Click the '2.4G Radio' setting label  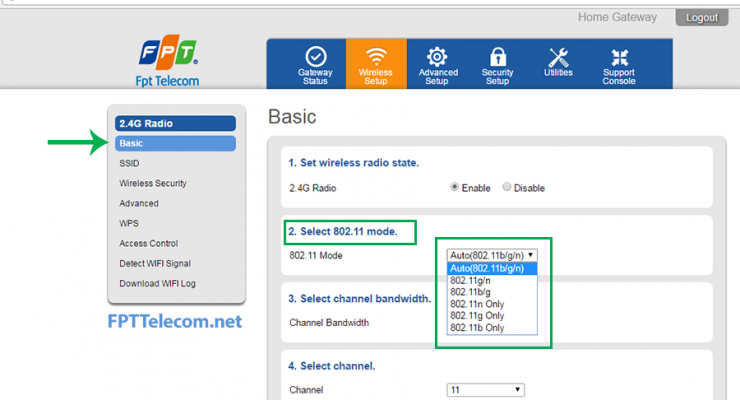pos(312,188)
